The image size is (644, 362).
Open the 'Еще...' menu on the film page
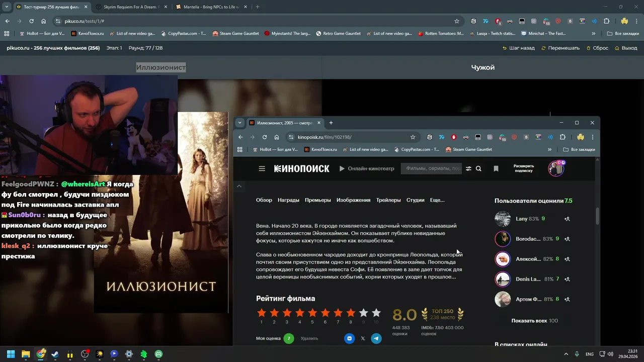[437, 200]
